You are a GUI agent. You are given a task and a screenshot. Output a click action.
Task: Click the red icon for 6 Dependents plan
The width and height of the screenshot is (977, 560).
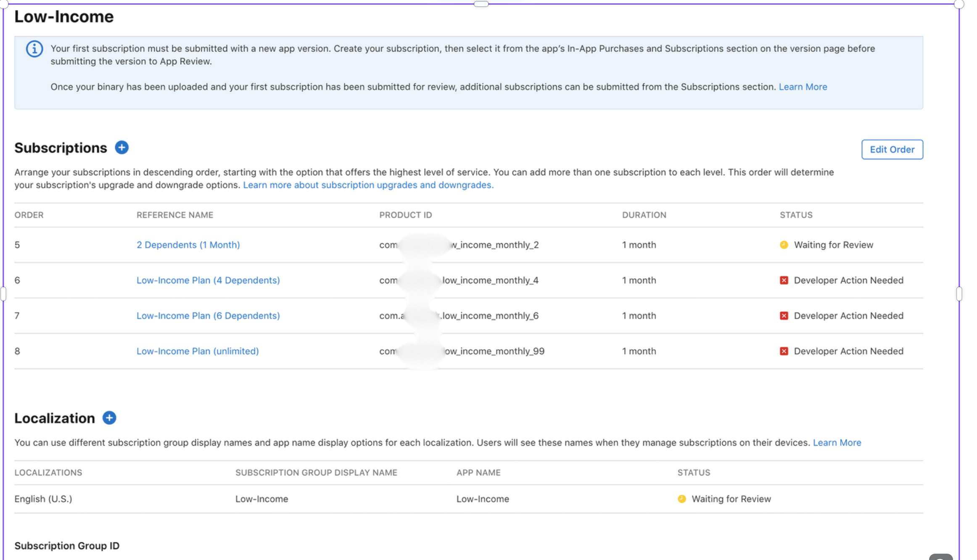tap(784, 316)
